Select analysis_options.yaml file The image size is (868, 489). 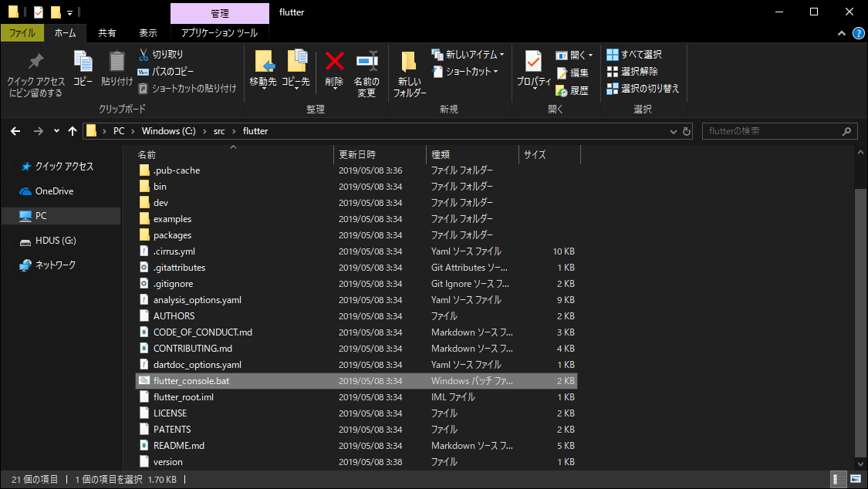tap(356, 300)
